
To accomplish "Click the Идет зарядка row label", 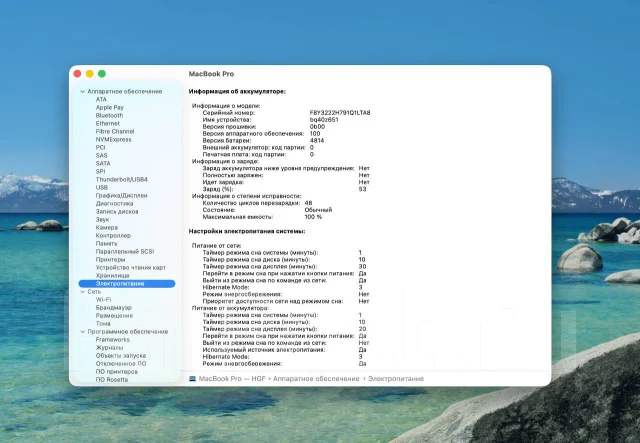I will (223, 182).
